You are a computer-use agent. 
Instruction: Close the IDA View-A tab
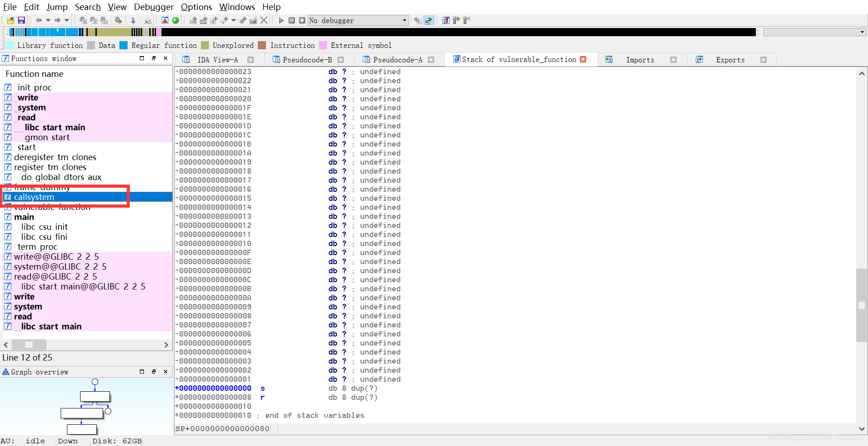point(251,60)
